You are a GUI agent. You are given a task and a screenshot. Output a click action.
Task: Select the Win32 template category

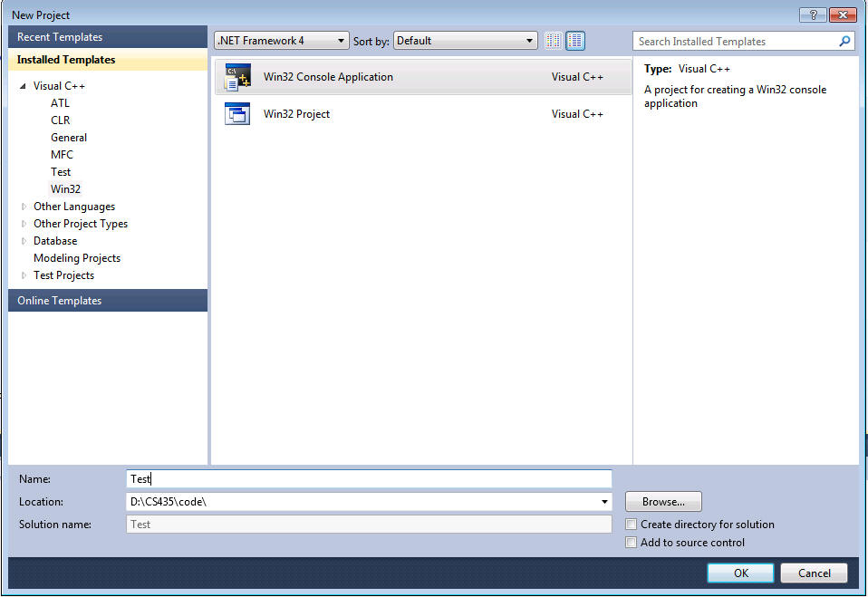tap(65, 188)
